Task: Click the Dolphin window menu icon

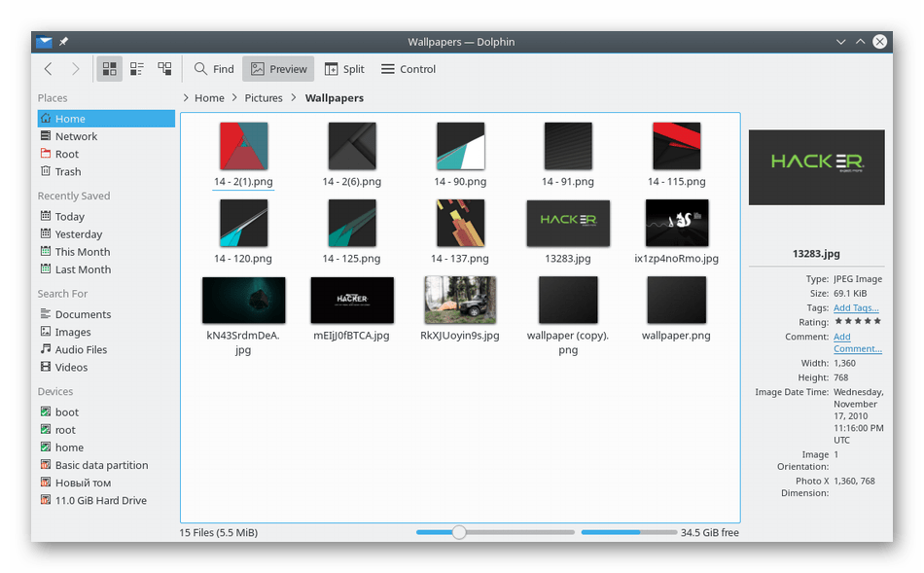Action: pos(44,41)
